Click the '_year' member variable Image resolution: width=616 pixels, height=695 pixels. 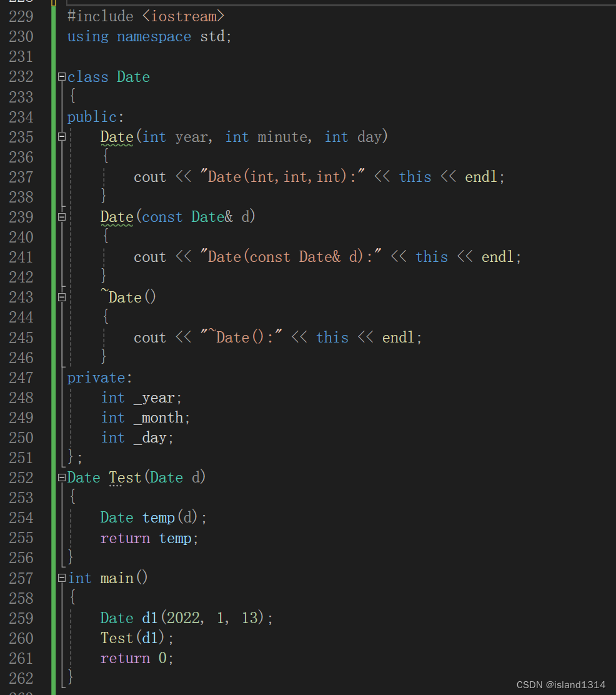(154, 398)
